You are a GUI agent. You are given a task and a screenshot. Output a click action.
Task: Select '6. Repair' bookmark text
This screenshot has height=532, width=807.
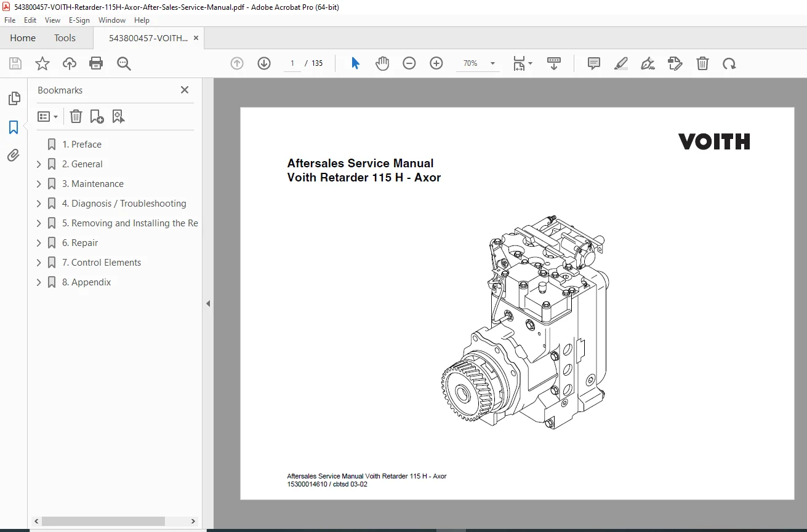pyautogui.click(x=80, y=243)
